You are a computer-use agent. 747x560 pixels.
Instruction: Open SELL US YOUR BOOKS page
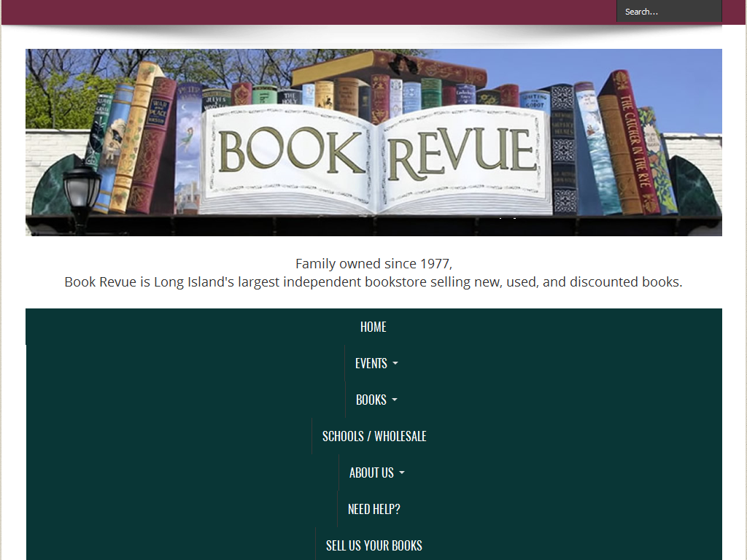(374, 545)
